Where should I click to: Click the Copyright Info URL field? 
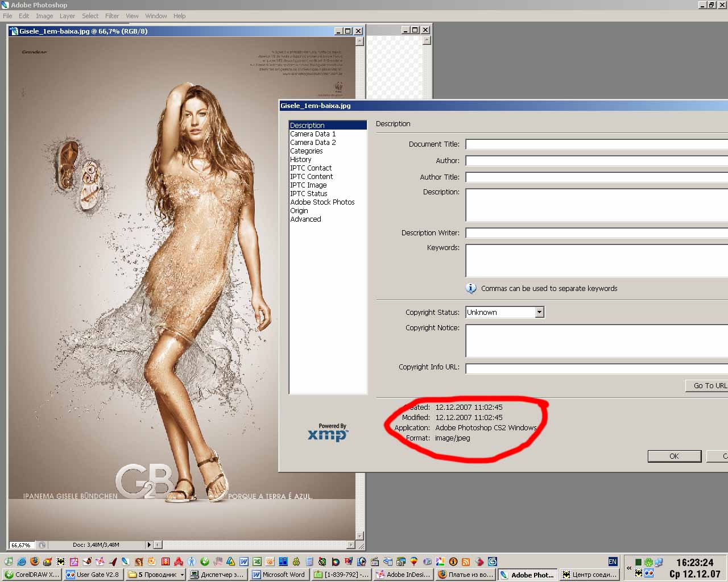597,368
